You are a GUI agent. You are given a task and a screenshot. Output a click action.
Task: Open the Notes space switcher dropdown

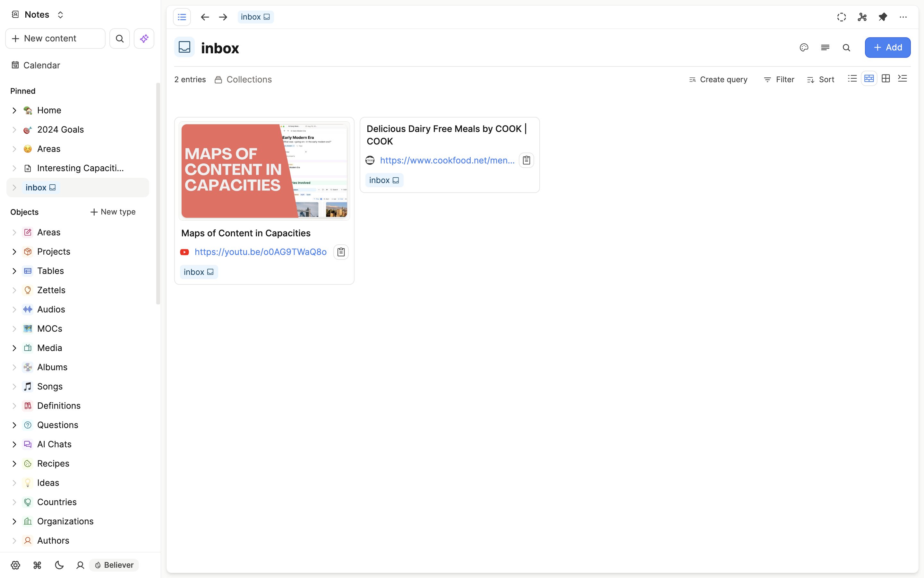pos(38,14)
